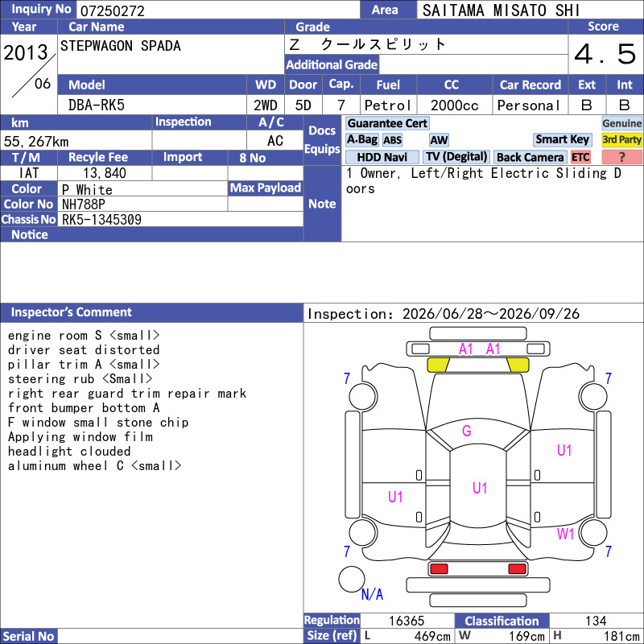Toggle the yellow 3rd Party badge

point(621,139)
